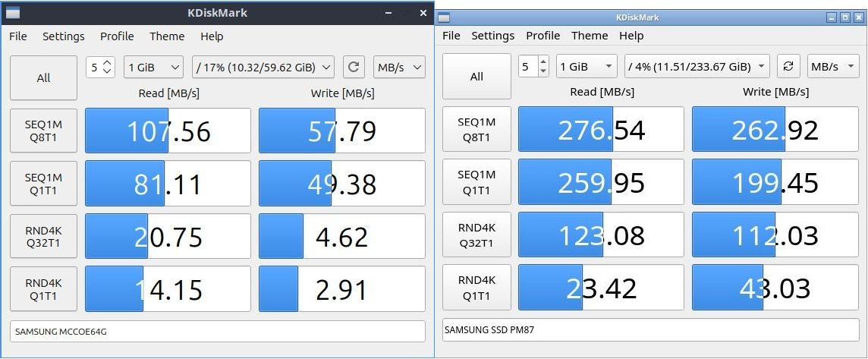Image resolution: width=868 pixels, height=359 pixels.
Task: Open the 1 GiB size dropdown in left window
Action: pyautogui.click(x=153, y=68)
